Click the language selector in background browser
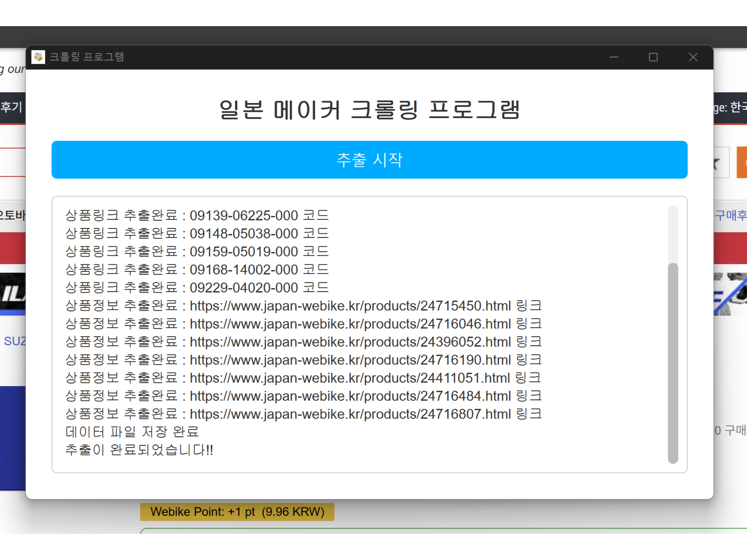Image resolution: width=747 pixels, height=560 pixels. click(x=730, y=108)
